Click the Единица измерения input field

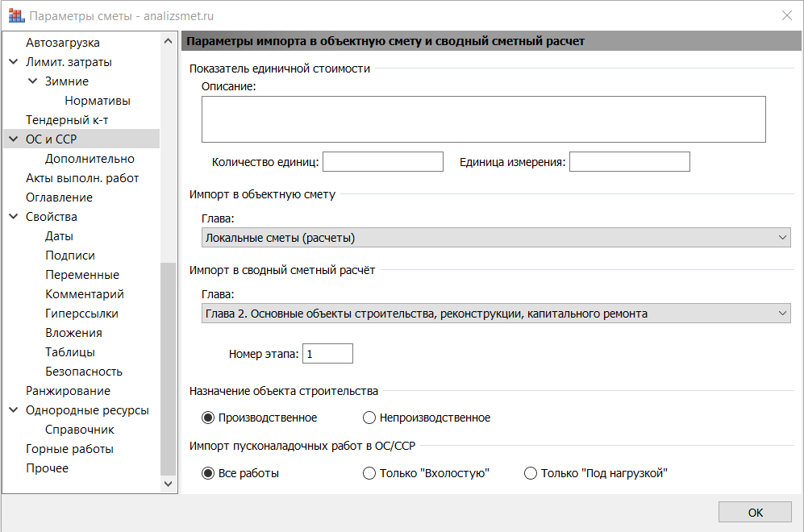click(x=630, y=162)
